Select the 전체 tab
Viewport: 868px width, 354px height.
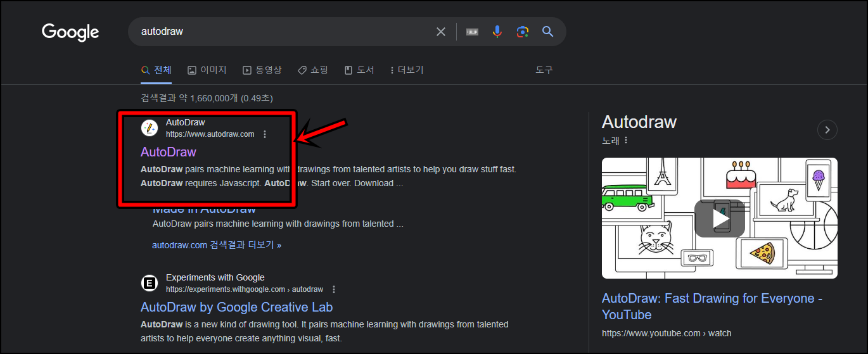(156, 70)
